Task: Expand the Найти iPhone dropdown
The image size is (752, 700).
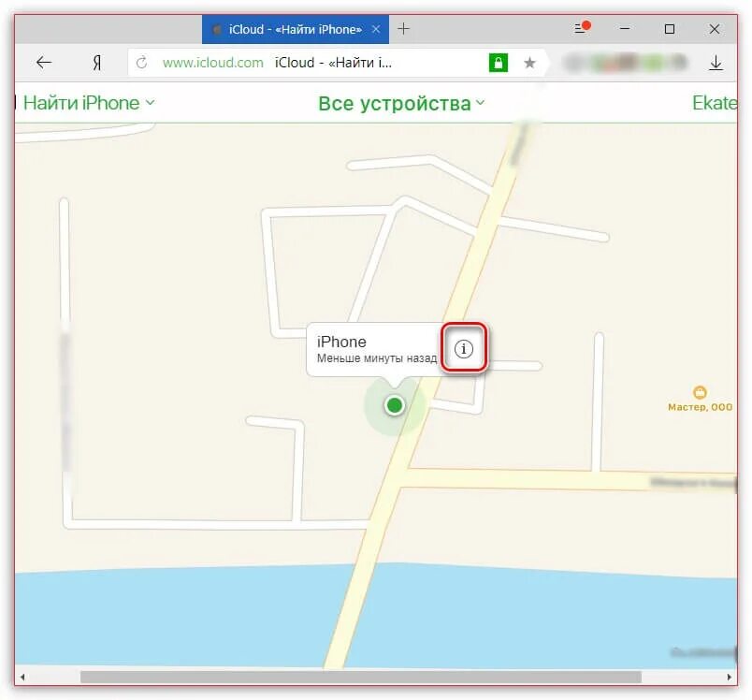Action: tap(89, 103)
